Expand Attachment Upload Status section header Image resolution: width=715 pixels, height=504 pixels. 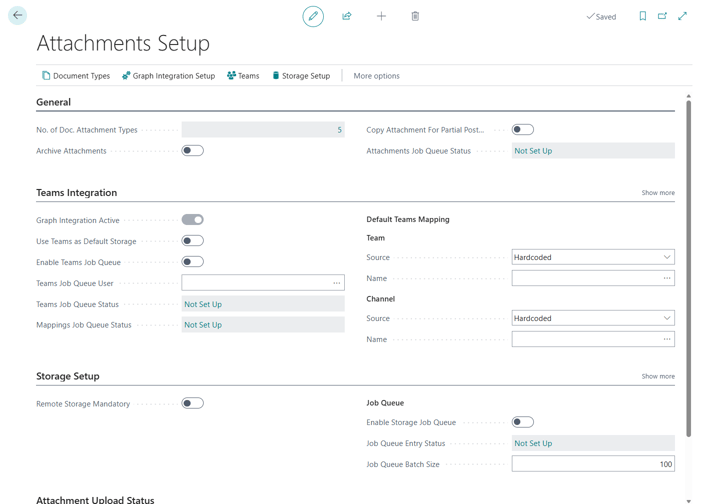point(95,499)
